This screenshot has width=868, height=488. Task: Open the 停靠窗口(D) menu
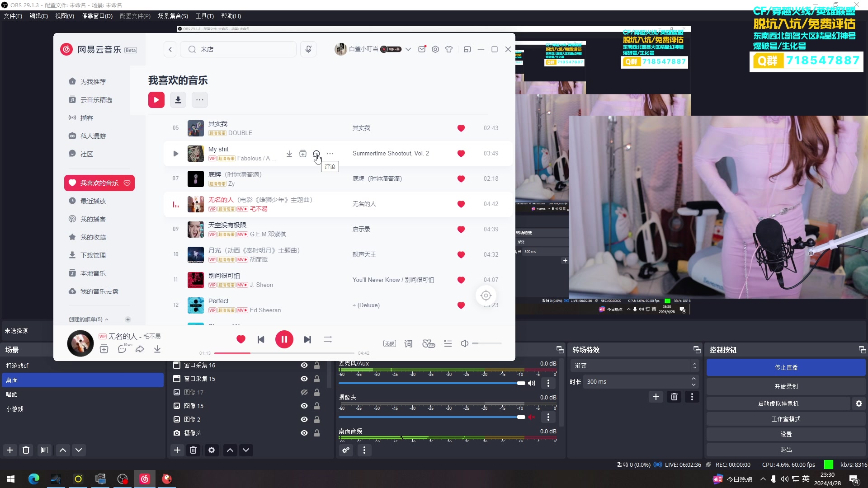97,16
